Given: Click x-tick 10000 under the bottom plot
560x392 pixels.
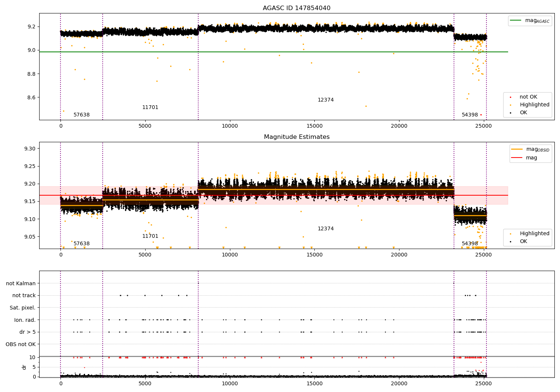Looking at the screenshot, I should click(x=230, y=383).
